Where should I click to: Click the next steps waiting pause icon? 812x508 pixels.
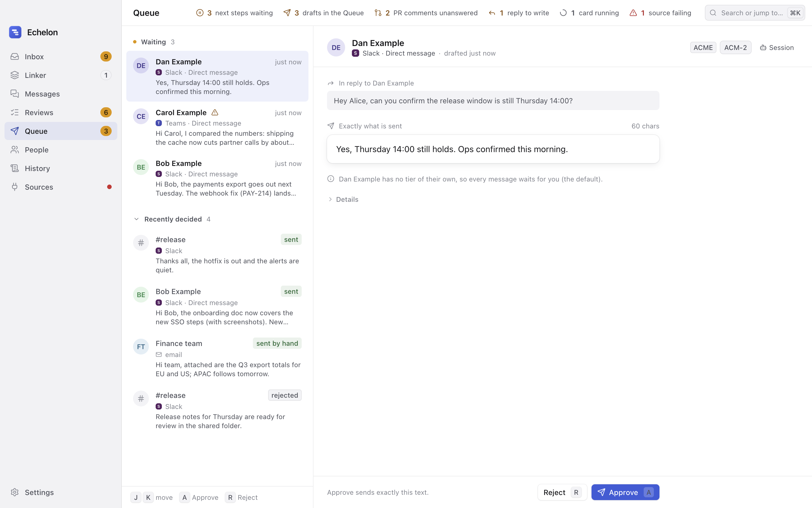click(200, 13)
